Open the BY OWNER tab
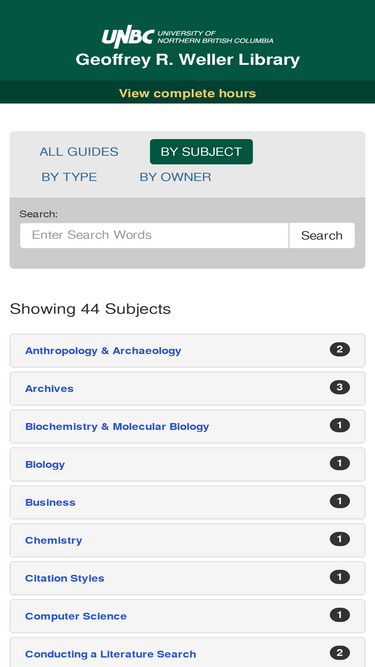This screenshot has width=375, height=667. pyautogui.click(x=175, y=177)
